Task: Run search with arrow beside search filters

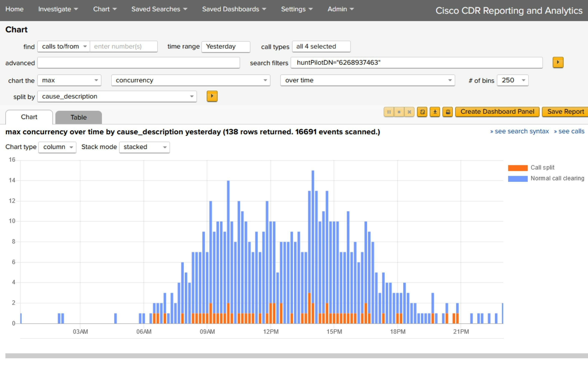Action: click(558, 62)
